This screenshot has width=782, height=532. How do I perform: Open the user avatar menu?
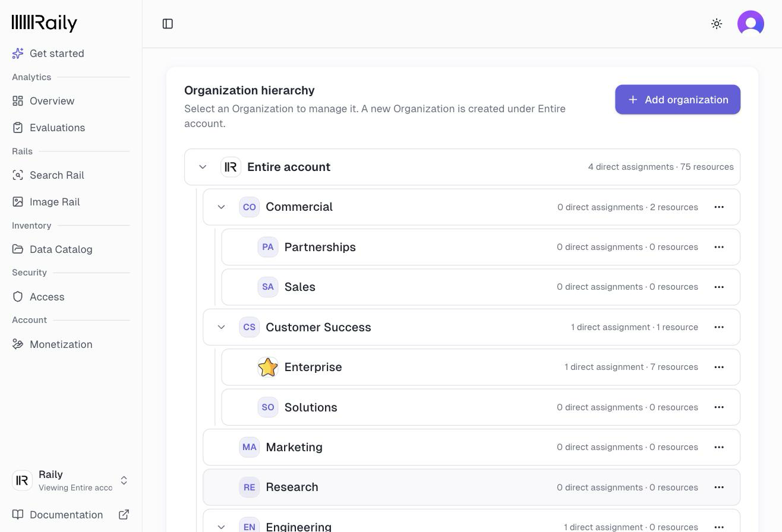[751, 24]
